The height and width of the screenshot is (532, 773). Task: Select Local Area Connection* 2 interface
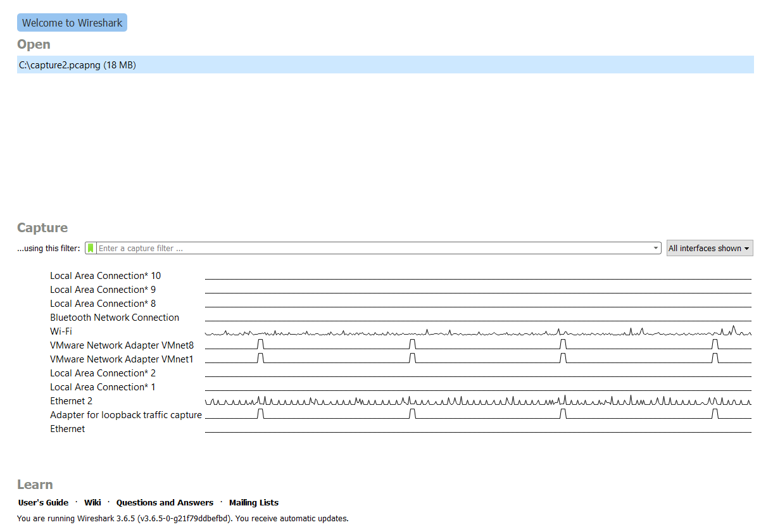click(x=103, y=373)
